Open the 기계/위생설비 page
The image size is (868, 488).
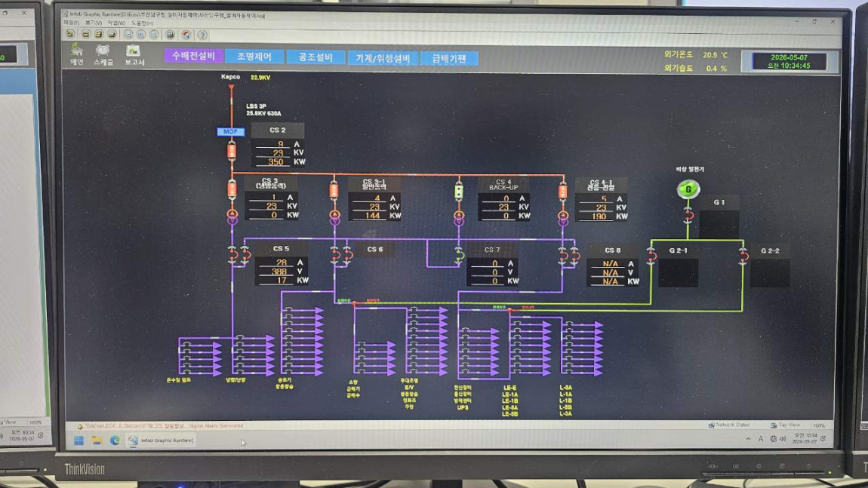[x=383, y=58]
